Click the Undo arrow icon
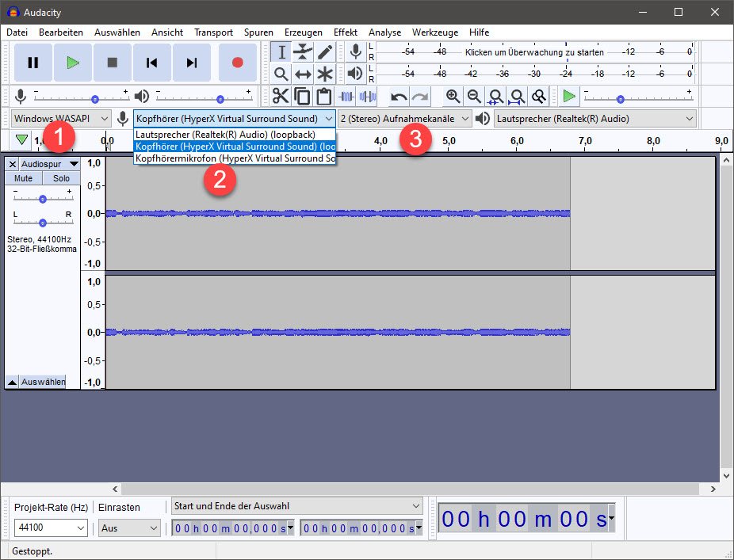Viewport: 734px width, 560px height. (399, 97)
